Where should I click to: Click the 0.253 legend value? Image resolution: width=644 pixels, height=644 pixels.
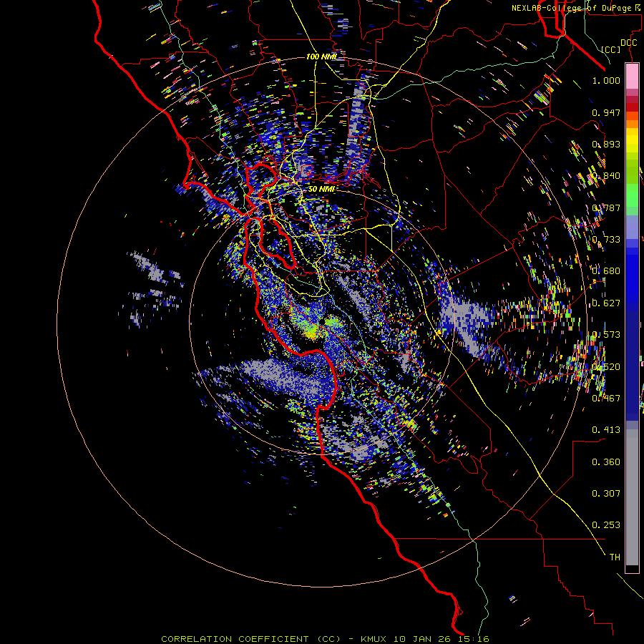click(606, 525)
